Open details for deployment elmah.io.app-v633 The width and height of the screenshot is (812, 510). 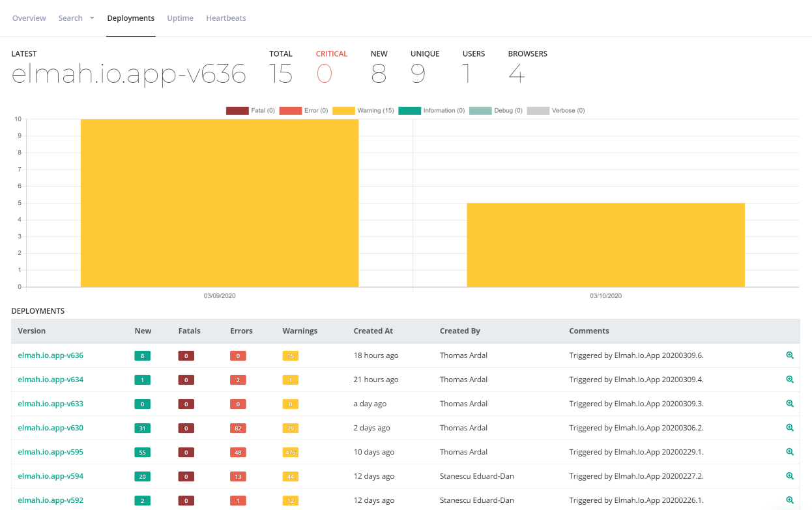click(50, 404)
